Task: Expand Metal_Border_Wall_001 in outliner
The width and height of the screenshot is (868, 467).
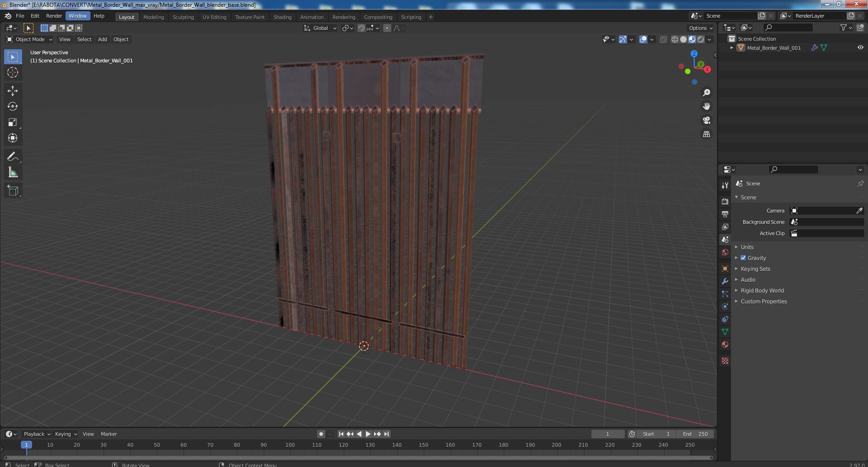Action: click(731, 47)
